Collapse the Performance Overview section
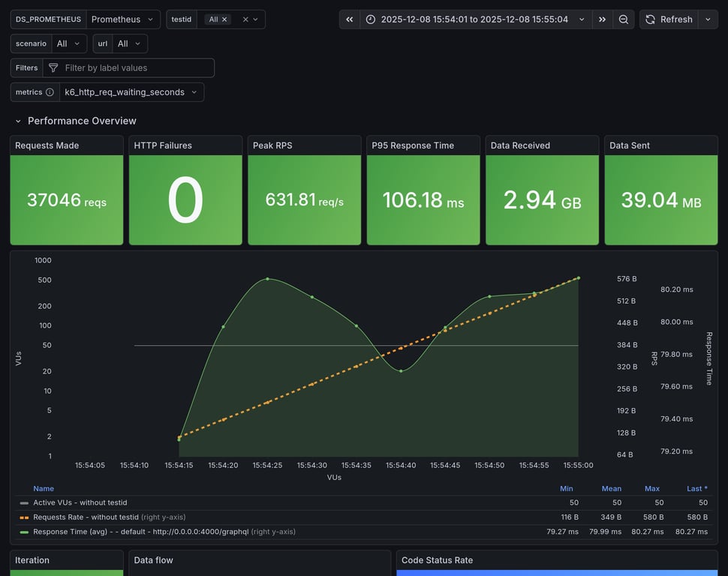The height and width of the screenshot is (576, 728). point(17,120)
